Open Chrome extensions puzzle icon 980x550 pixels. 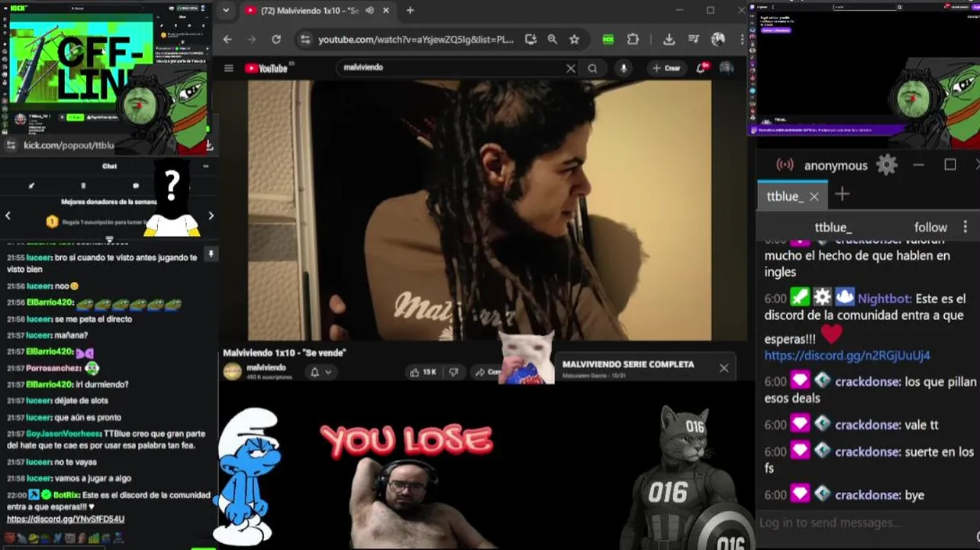(x=633, y=39)
